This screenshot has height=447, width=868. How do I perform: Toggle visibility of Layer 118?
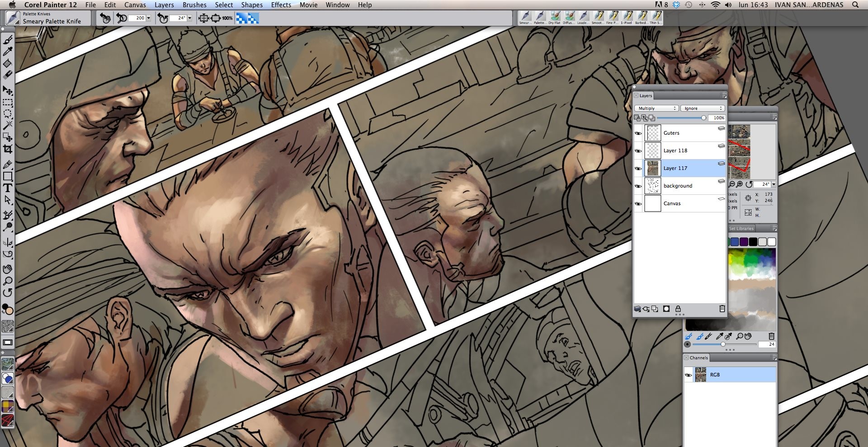tap(639, 150)
